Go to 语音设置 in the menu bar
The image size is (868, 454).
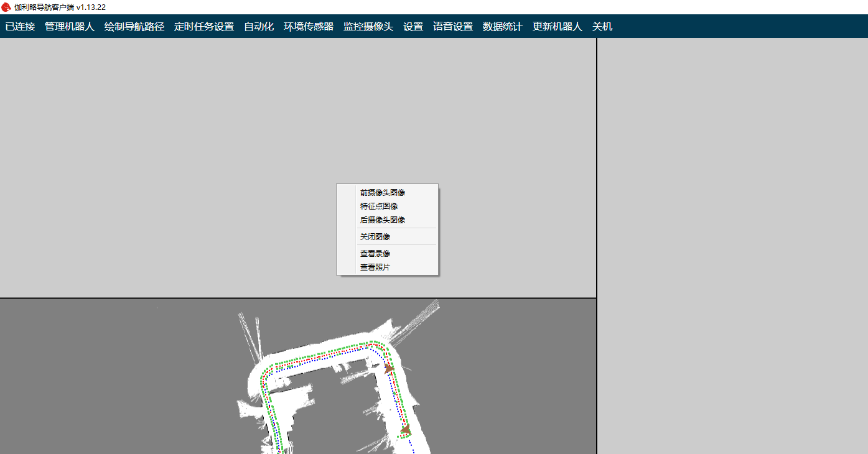point(453,27)
